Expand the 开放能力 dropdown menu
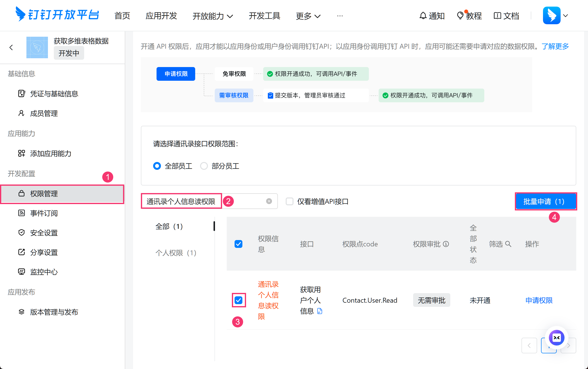This screenshot has height=369, width=588. click(x=212, y=16)
